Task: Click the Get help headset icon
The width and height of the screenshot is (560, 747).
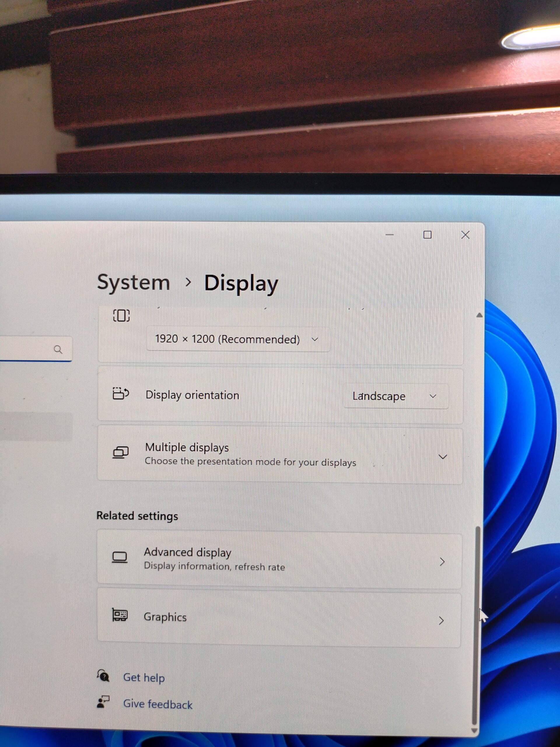Action: point(103,676)
